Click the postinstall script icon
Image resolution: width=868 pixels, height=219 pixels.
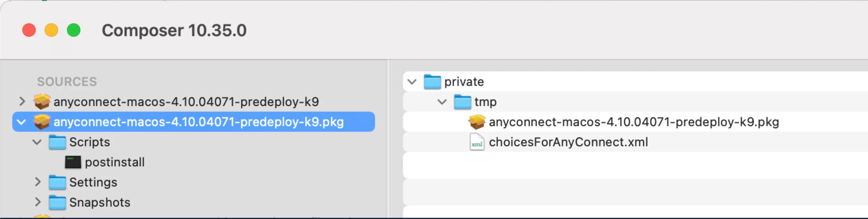tap(73, 162)
